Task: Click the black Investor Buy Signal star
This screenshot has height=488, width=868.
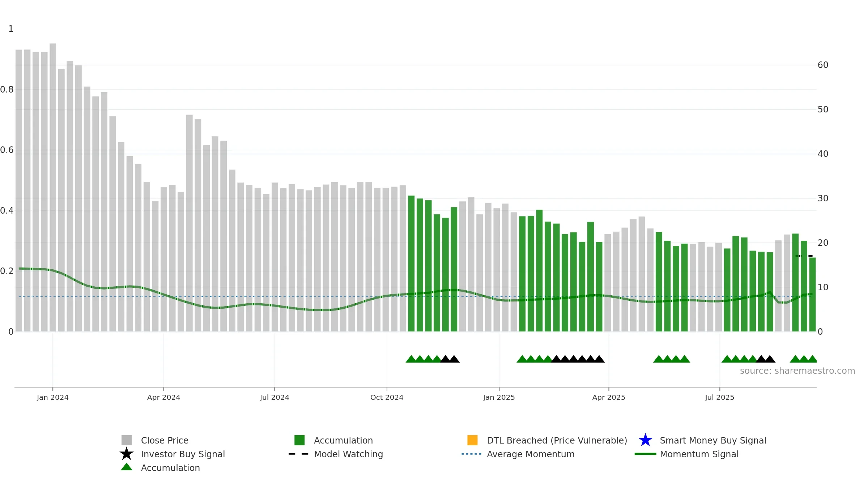Action: (x=127, y=454)
